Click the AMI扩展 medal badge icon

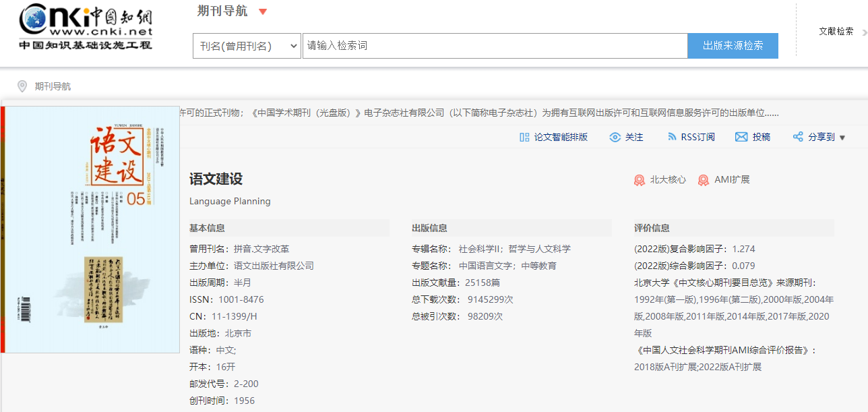pos(704,180)
